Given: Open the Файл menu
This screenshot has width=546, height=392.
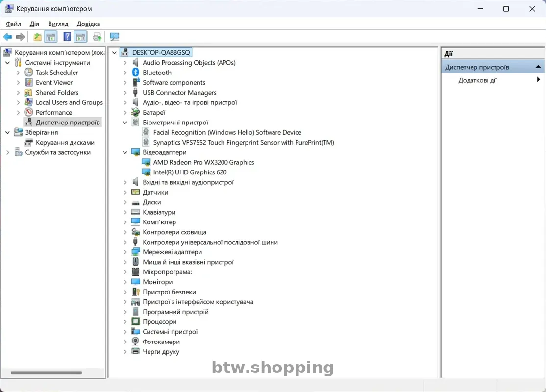Looking at the screenshot, I should pyautogui.click(x=13, y=24).
